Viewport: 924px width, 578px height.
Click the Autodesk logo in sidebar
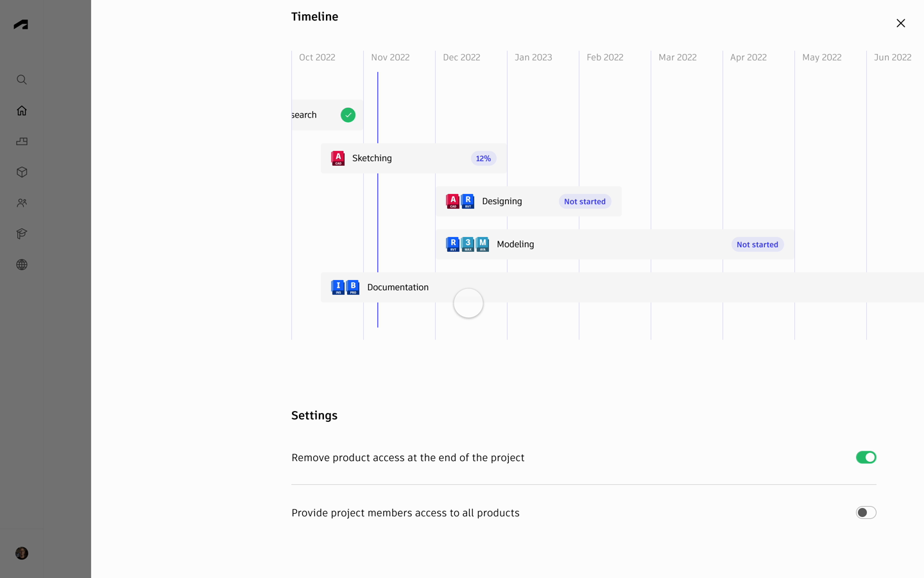tap(21, 24)
